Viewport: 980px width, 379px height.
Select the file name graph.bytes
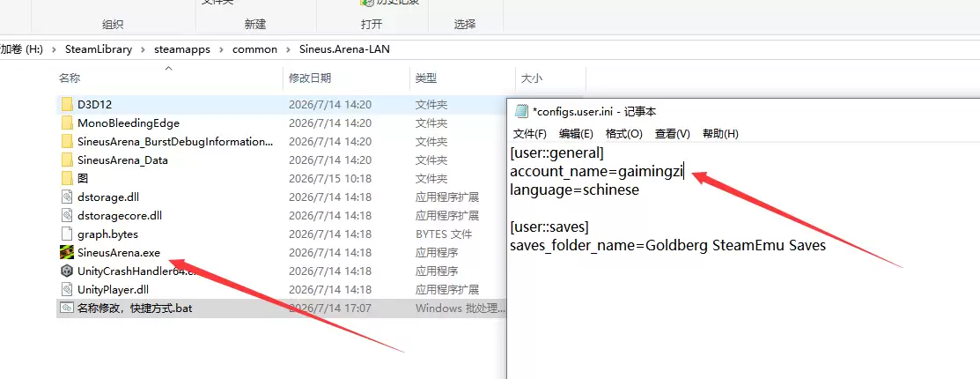coord(107,234)
